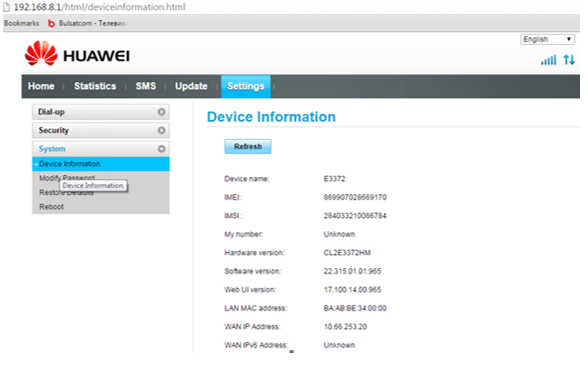Click the Device name label

click(x=247, y=178)
